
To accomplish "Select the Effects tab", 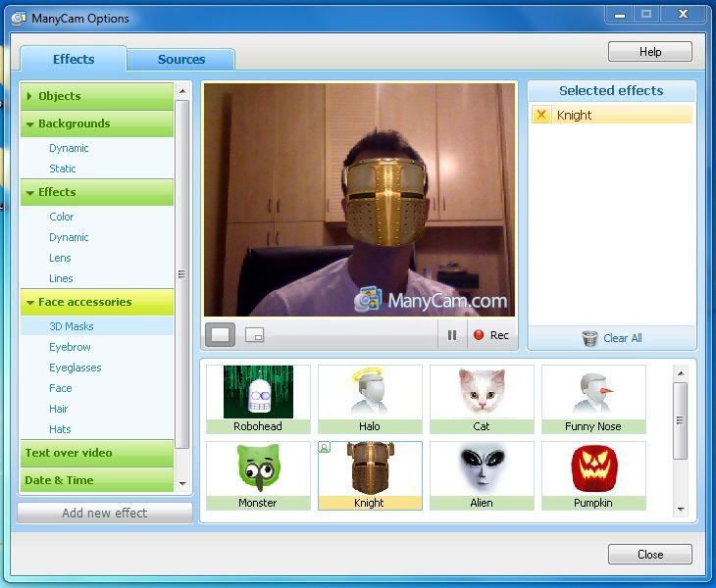I will click(74, 59).
